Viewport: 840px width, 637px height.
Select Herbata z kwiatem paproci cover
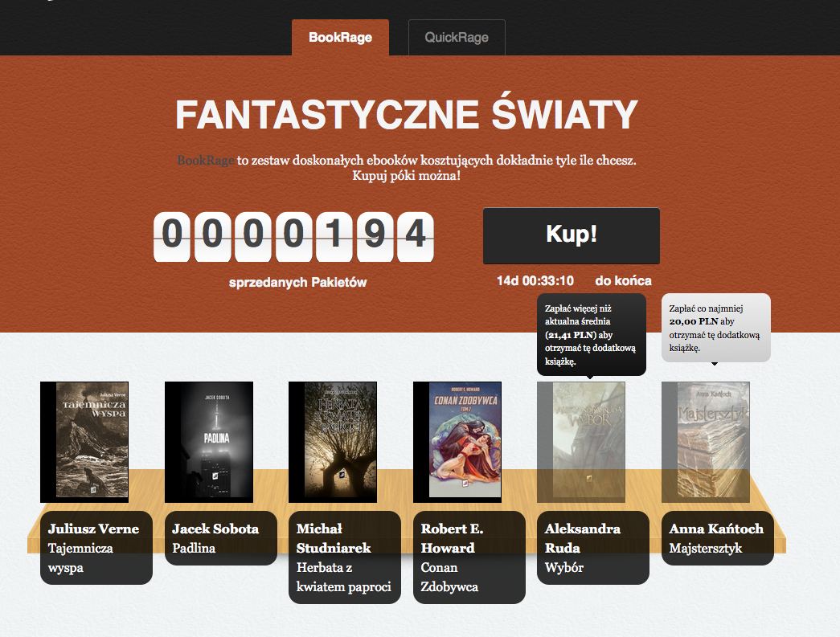click(x=333, y=442)
